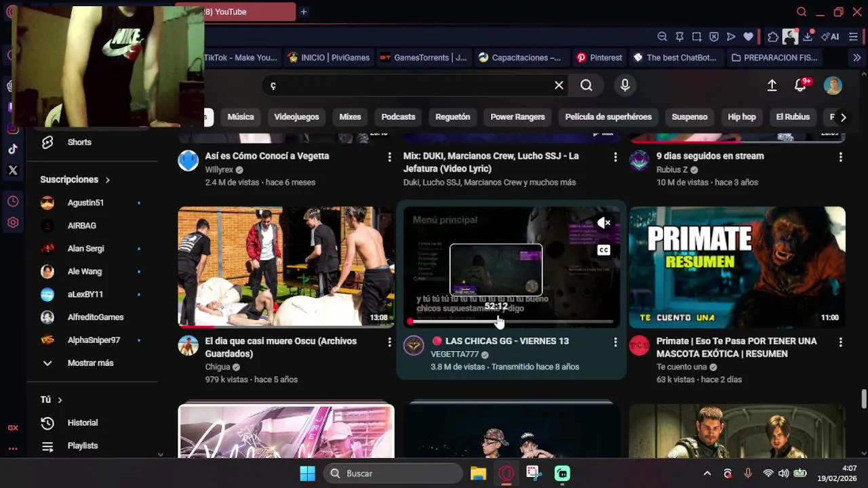The height and width of the screenshot is (488, 868).
Task: Seek on the LAS CHICAS GG preview progress bar
Action: pyautogui.click(x=512, y=321)
